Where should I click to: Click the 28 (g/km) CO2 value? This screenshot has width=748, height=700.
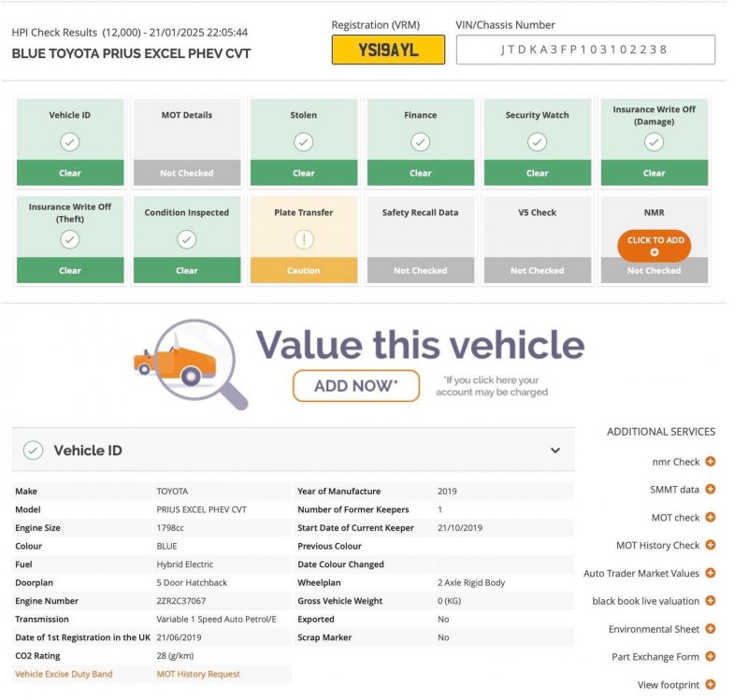pos(175,656)
